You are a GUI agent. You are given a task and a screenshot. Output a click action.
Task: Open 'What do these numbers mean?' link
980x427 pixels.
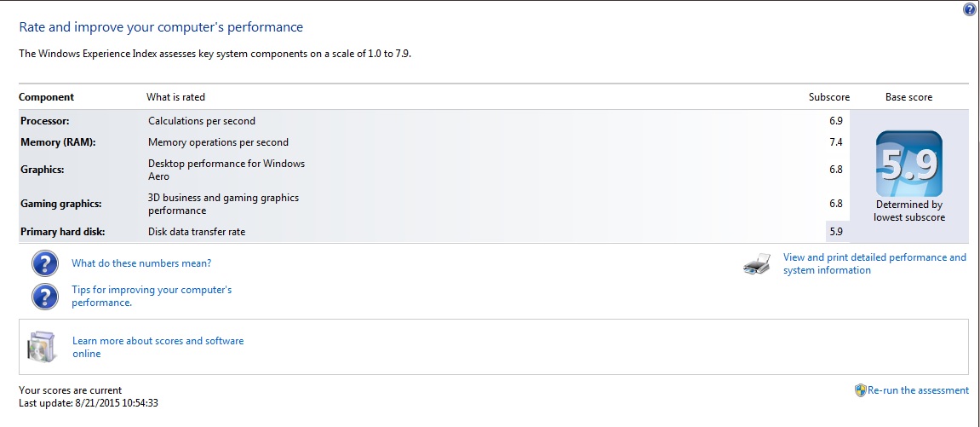coord(141,263)
